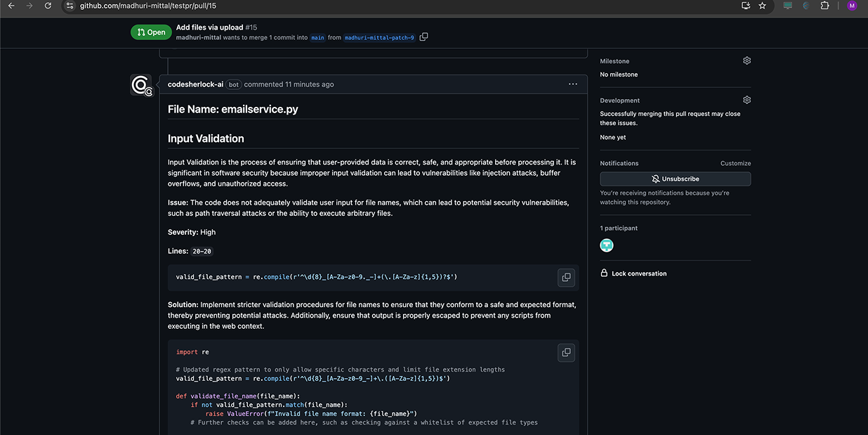Open the Milestone settings gear
This screenshot has height=435, width=868.
point(747,60)
